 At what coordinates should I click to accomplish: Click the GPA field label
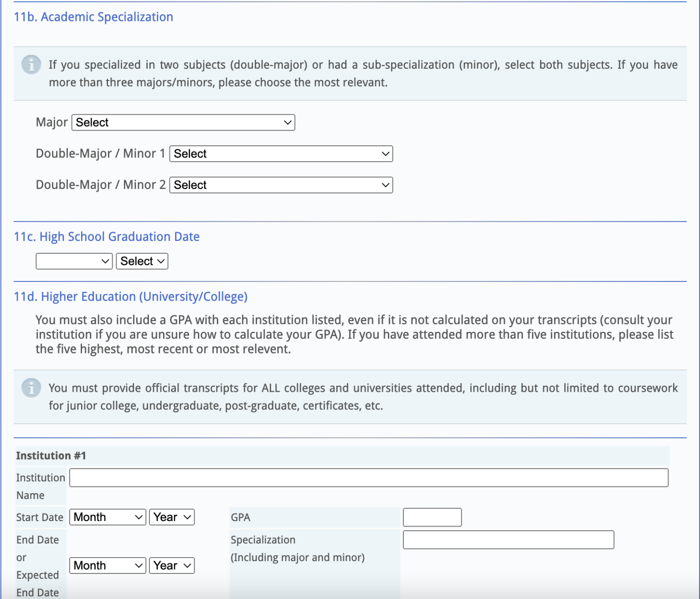241,517
